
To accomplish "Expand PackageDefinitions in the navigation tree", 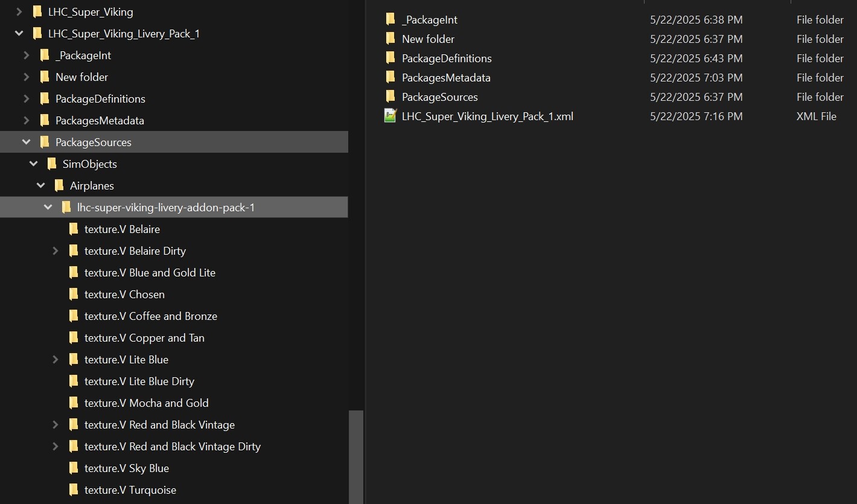I will 27,98.
